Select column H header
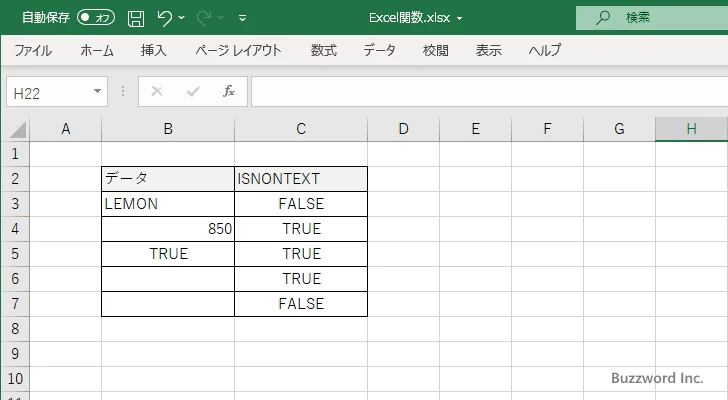728x400 pixels. [691, 129]
